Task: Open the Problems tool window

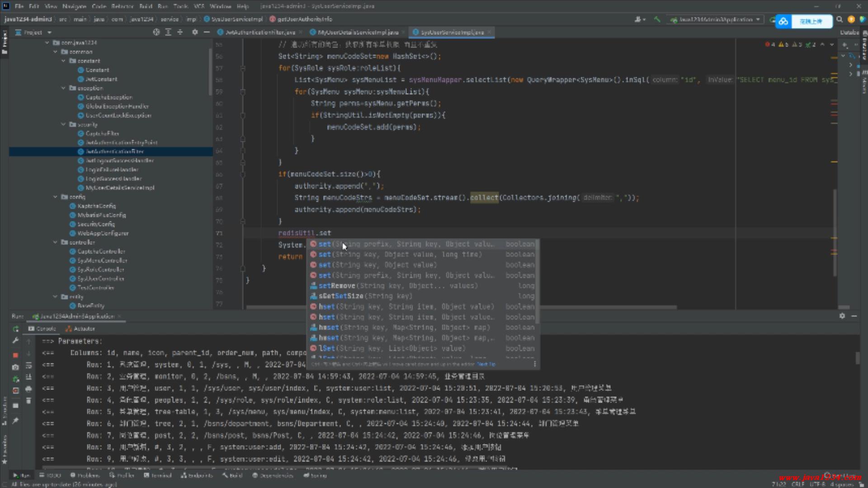Action: pyautogui.click(x=85, y=475)
